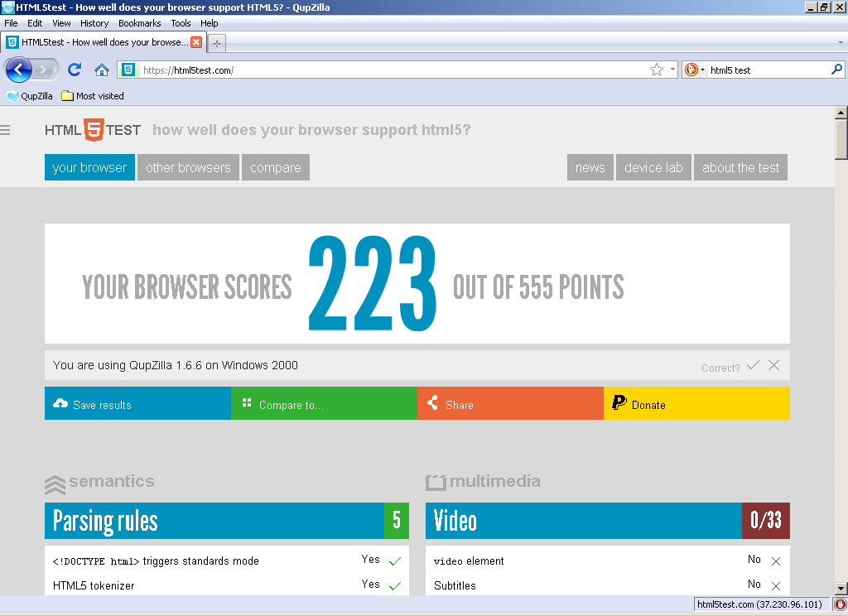Viewport: 848px width, 616px height.
Task: Open the 'news' section
Action: coord(590,167)
